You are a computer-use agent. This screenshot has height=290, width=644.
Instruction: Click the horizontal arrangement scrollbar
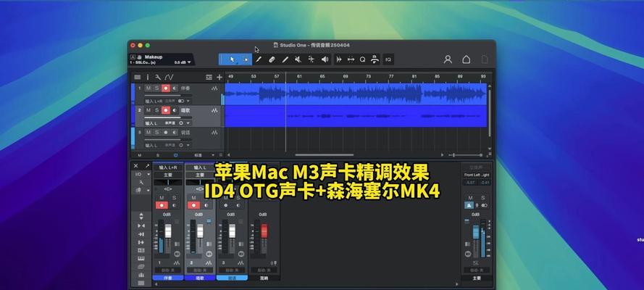tap(325, 155)
